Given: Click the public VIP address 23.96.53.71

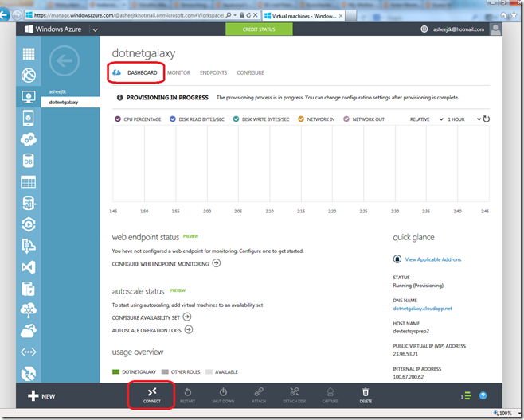Looking at the screenshot, I should pyautogui.click(x=405, y=354).
